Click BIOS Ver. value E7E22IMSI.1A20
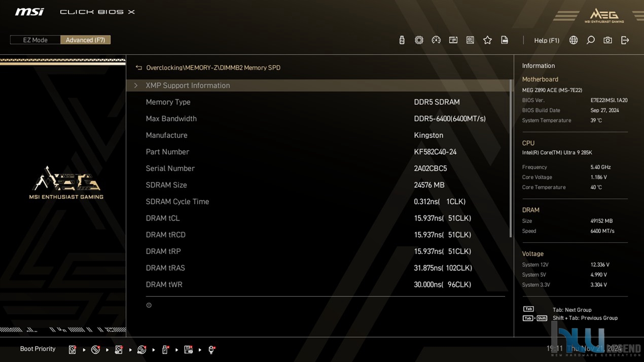 click(x=609, y=100)
